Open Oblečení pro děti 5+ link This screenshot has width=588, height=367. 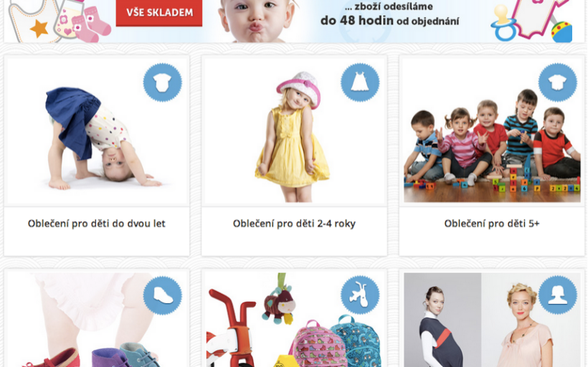click(492, 224)
